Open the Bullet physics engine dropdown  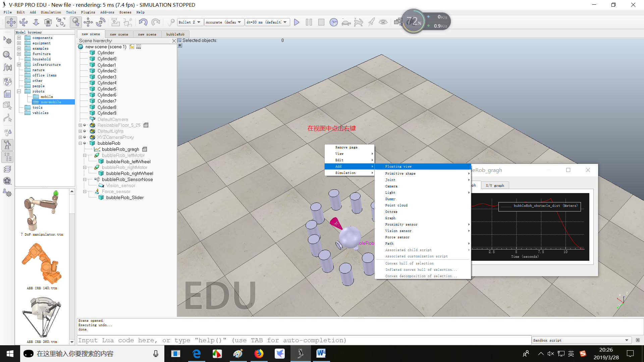[190, 22]
